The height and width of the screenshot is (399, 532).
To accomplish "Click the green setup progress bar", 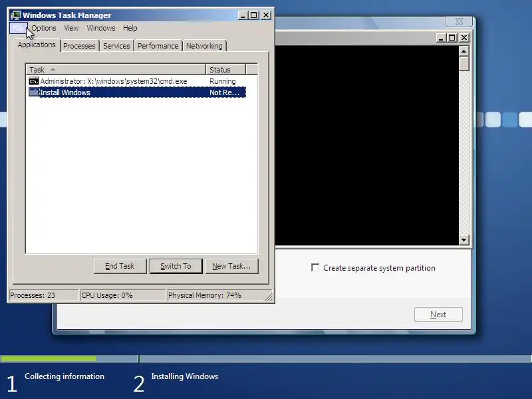I will [x=49, y=358].
